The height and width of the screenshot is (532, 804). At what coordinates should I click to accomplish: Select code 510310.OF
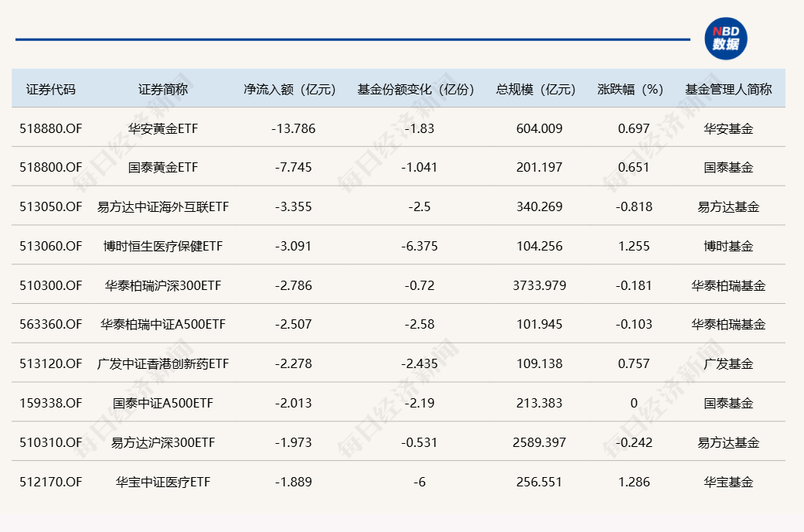pos(51,442)
